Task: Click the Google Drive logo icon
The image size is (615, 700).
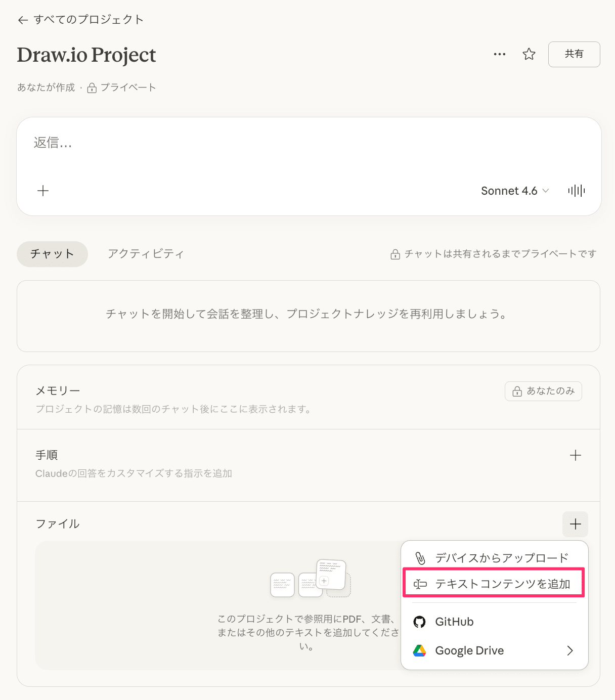Action: point(419,650)
